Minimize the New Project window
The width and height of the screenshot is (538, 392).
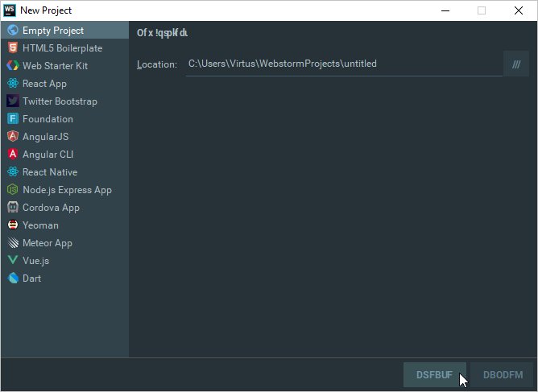pyautogui.click(x=445, y=10)
